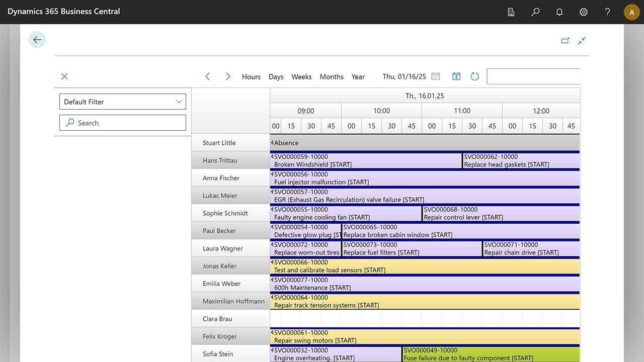Collapse the view using the shrink arrows icon

tap(582, 40)
